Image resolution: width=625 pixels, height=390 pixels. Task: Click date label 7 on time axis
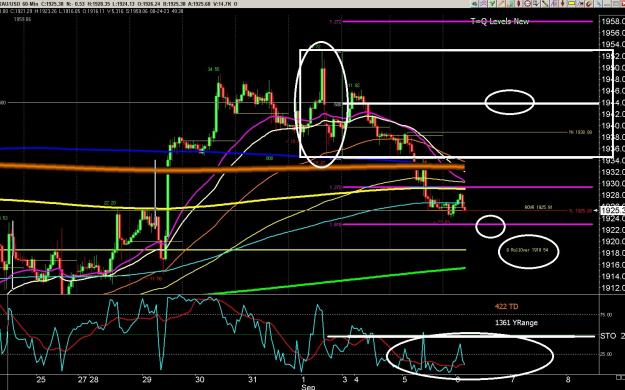click(x=513, y=379)
